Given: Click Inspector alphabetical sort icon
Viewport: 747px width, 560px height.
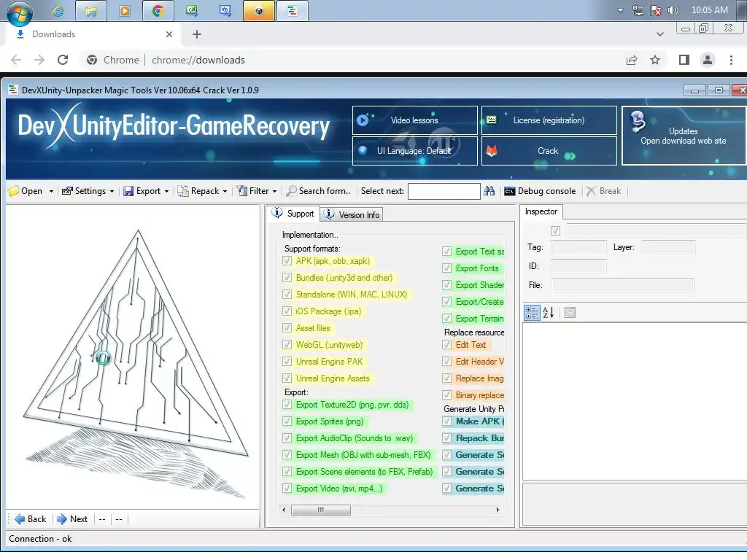Looking at the screenshot, I should point(549,313).
